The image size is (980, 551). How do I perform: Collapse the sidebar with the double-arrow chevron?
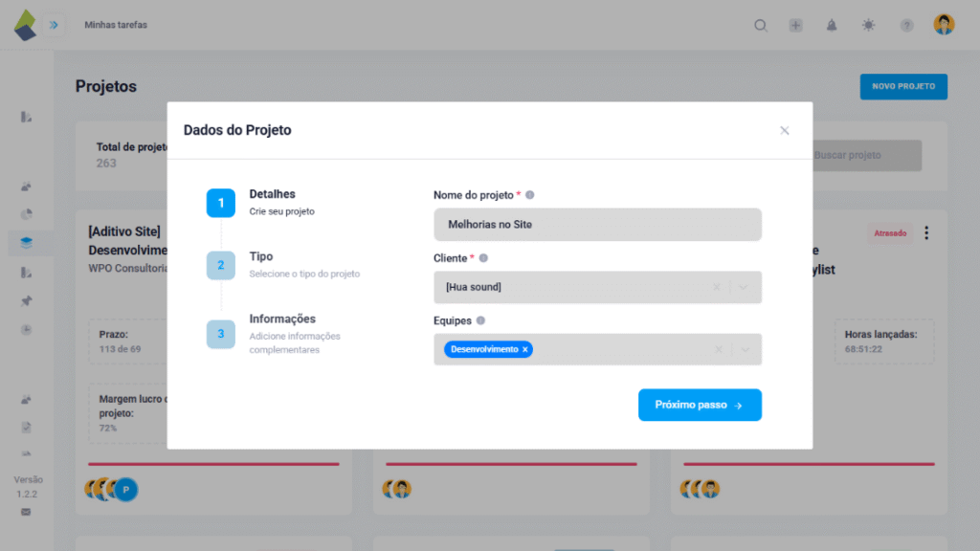pos(55,26)
